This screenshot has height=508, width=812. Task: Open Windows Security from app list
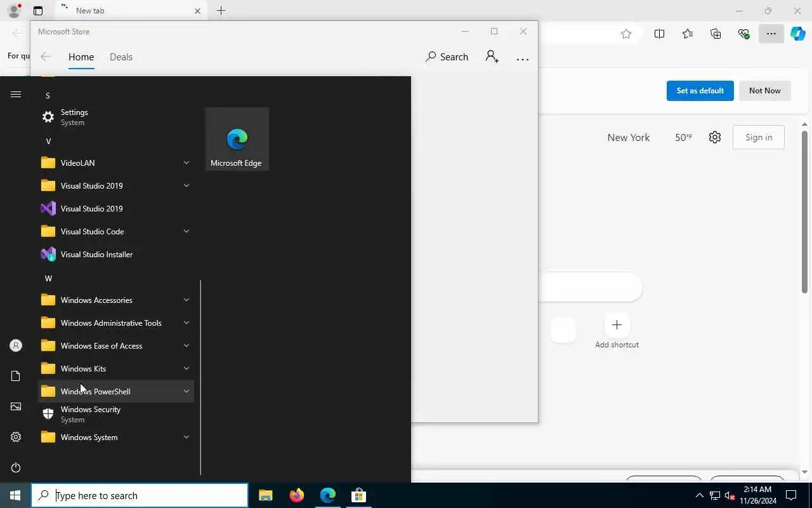[x=116, y=414]
